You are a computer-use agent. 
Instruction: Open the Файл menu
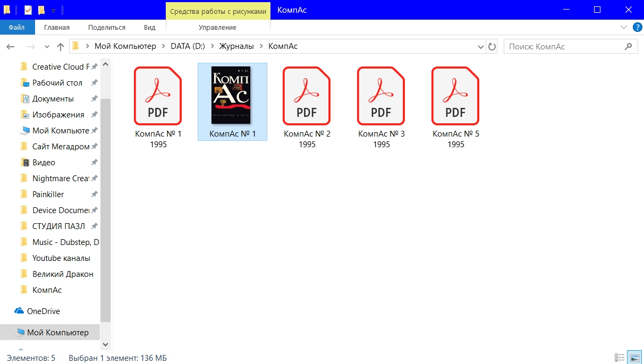(x=17, y=27)
